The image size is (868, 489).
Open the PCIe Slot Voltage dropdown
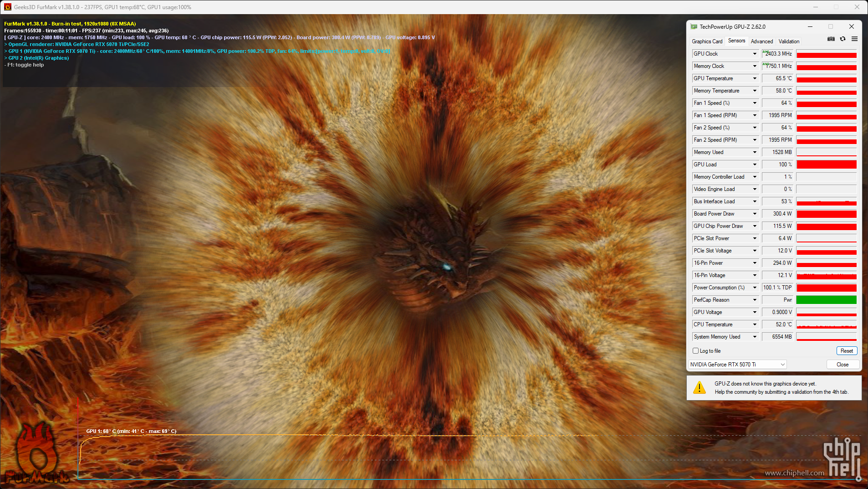pos(755,251)
